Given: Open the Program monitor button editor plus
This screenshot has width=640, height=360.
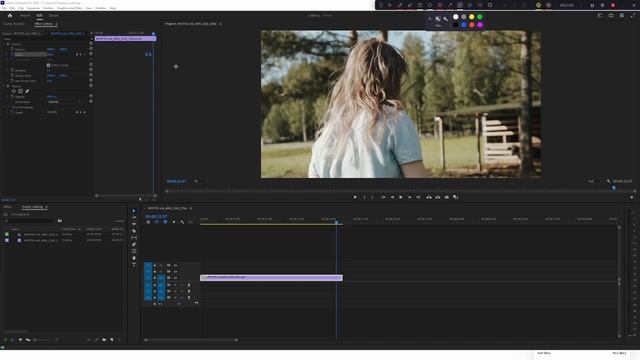Looking at the screenshot, I should pos(632,197).
